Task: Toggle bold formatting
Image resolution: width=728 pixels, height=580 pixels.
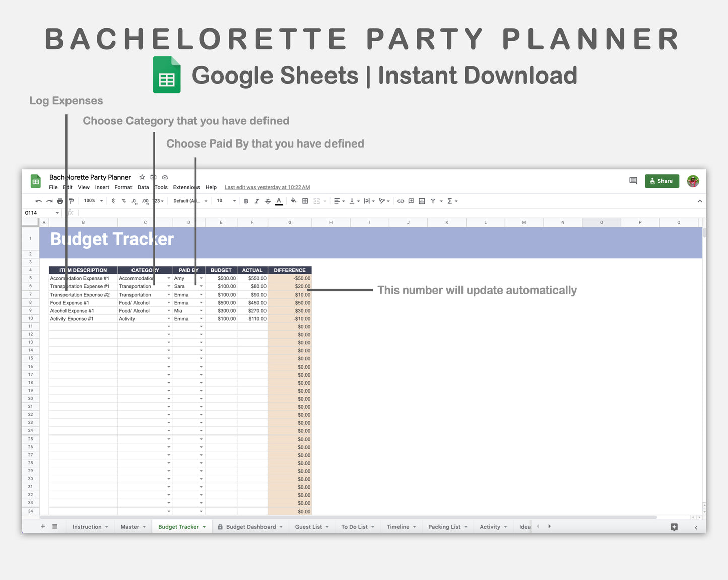Action: [246, 201]
